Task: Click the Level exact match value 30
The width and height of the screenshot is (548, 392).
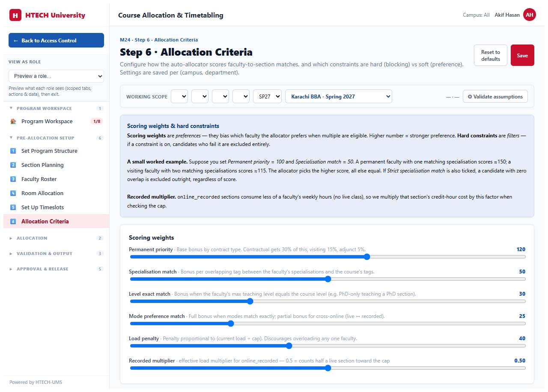Action: coord(522,294)
